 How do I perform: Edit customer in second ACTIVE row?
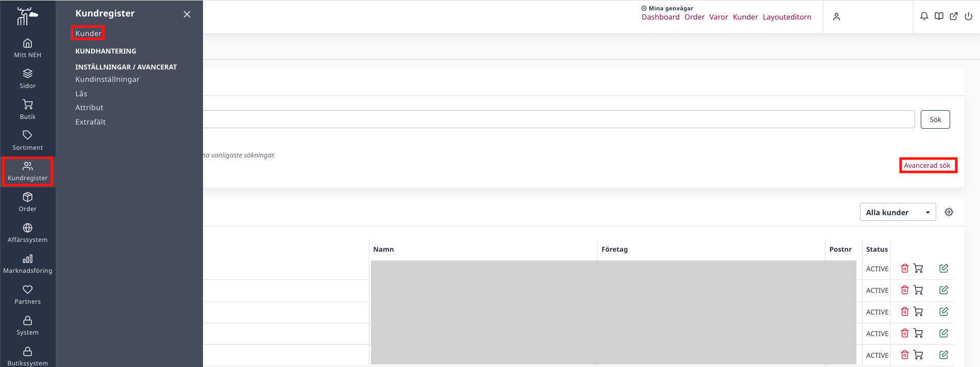tap(944, 290)
